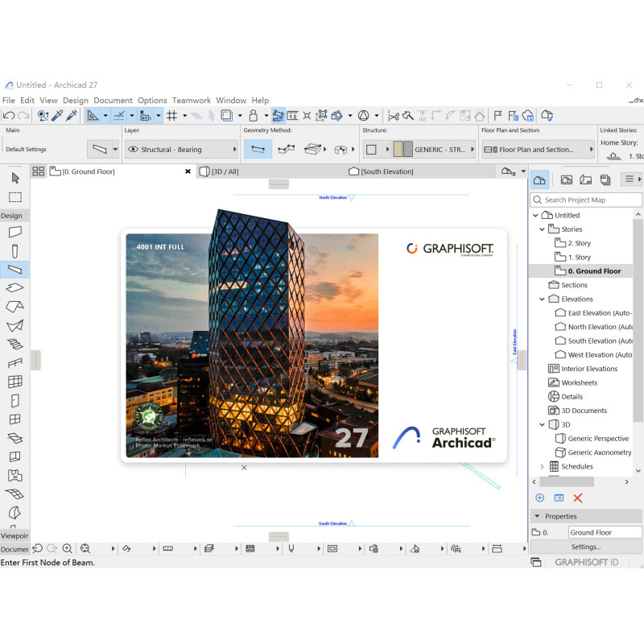Click the Undo arrow icon
This screenshot has height=644, width=644.
[x=9, y=116]
